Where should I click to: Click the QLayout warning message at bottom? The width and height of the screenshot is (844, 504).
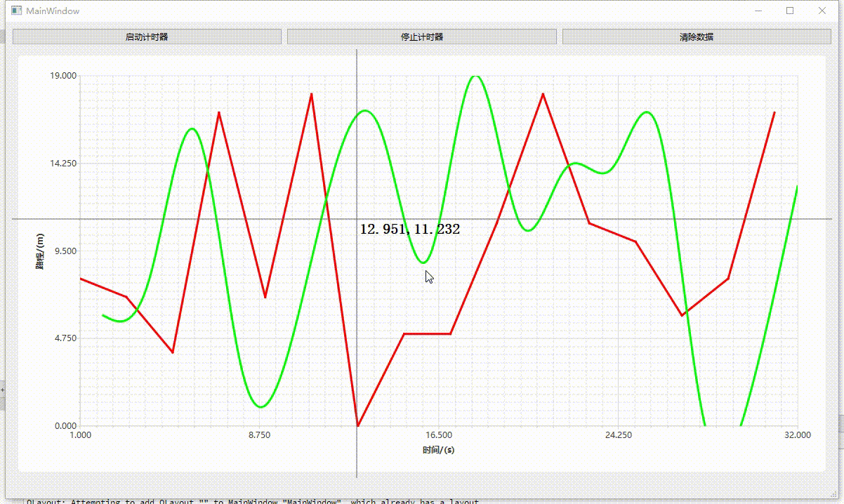(x=253, y=501)
